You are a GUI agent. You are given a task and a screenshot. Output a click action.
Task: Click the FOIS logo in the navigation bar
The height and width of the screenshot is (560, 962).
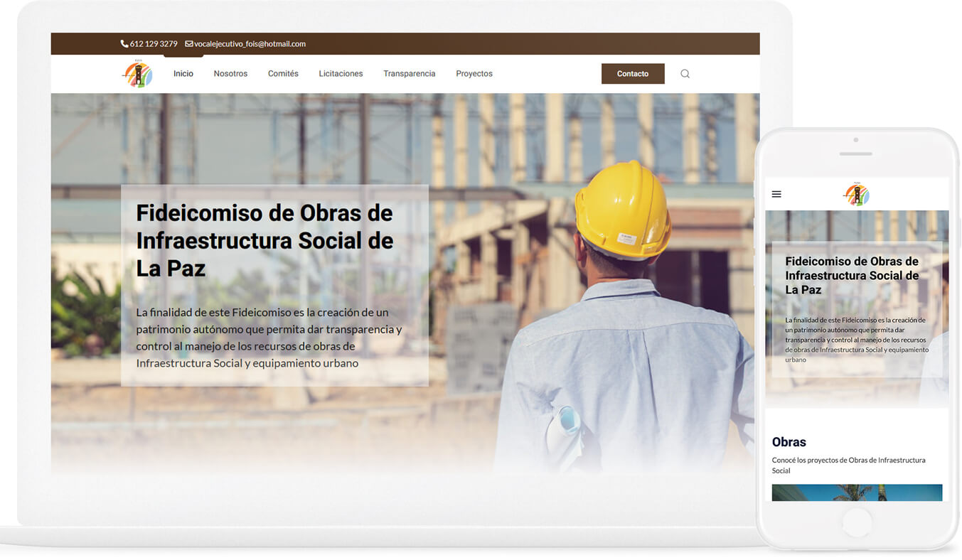click(x=138, y=73)
